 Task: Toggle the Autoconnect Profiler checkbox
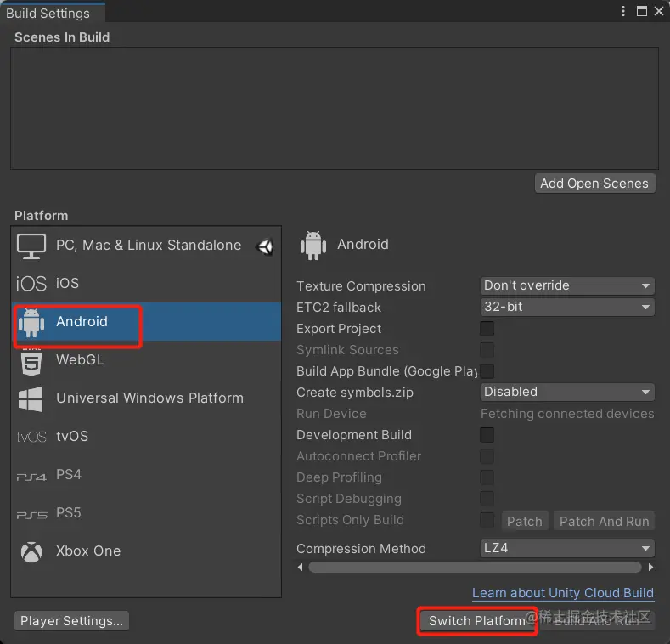(x=487, y=456)
